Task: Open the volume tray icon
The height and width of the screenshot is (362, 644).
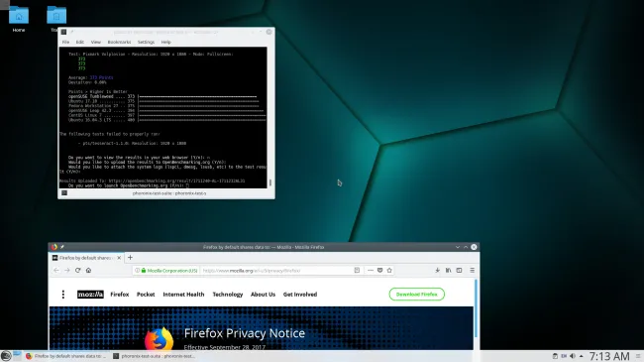Action: 572,356
